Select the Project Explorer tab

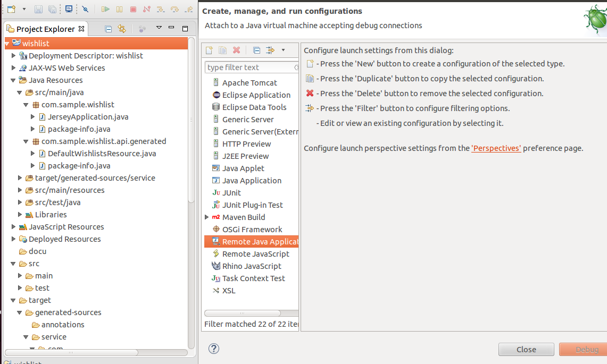45,29
